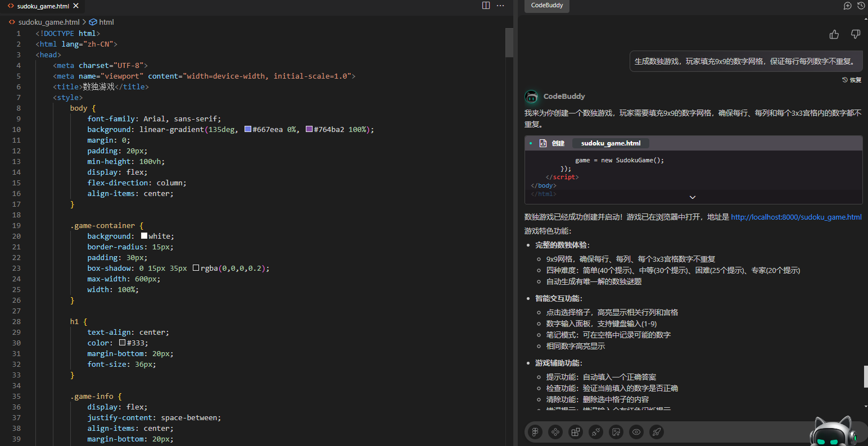The image size is (868, 446).
Task: Open the MCP plugin connector icon
Action: tap(595, 431)
